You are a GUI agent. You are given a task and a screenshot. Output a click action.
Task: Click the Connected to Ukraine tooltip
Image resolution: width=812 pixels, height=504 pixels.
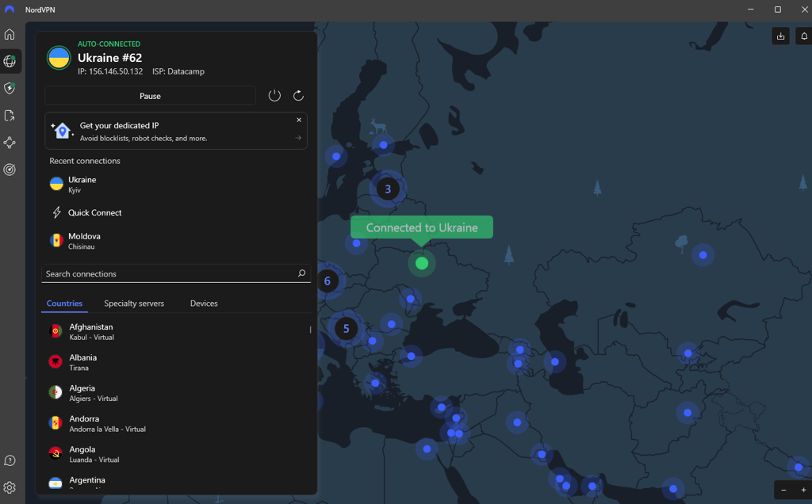422,227
